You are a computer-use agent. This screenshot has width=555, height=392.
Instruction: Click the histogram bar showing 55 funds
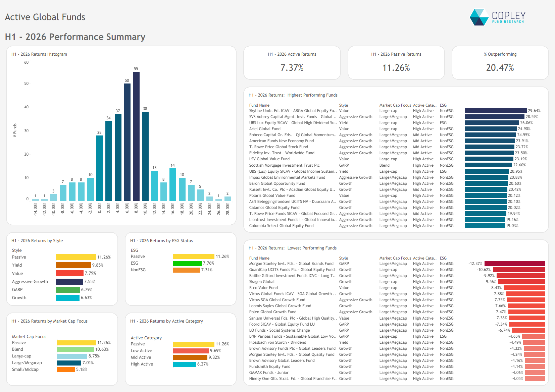coord(136,136)
